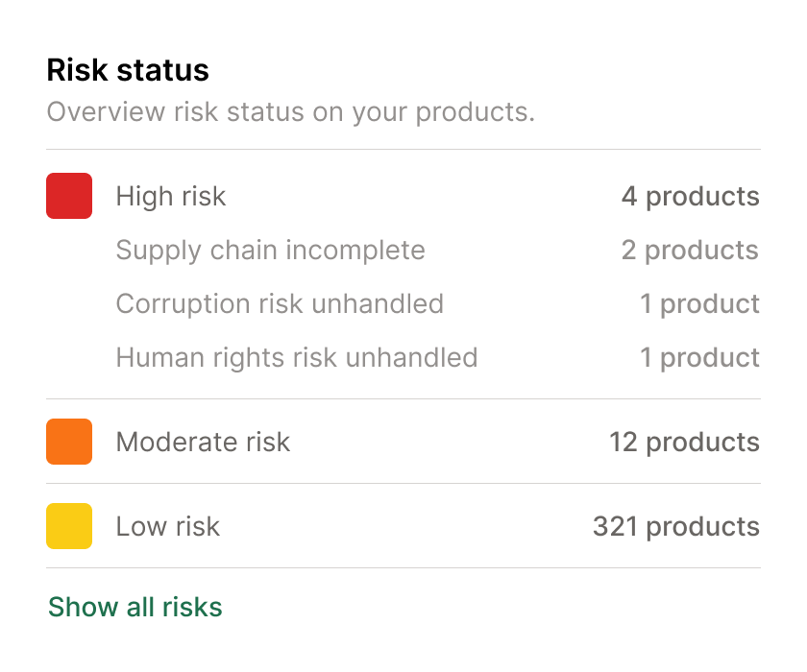Screen dimensions: 807x672
Task: Click the Overview risk status description text
Action: tap(290, 112)
